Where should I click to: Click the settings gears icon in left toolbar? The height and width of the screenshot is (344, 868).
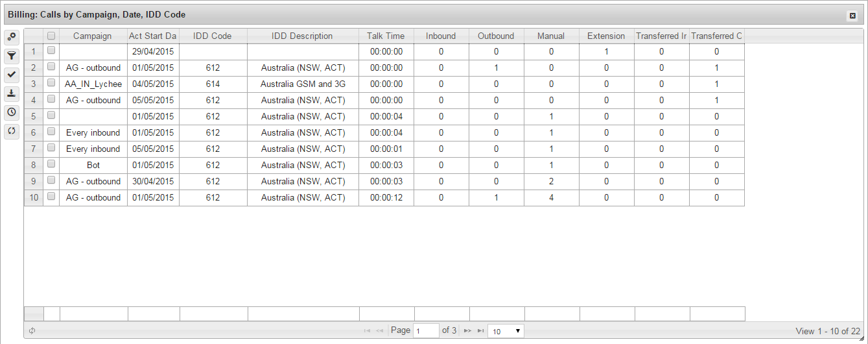[x=12, y=37]
